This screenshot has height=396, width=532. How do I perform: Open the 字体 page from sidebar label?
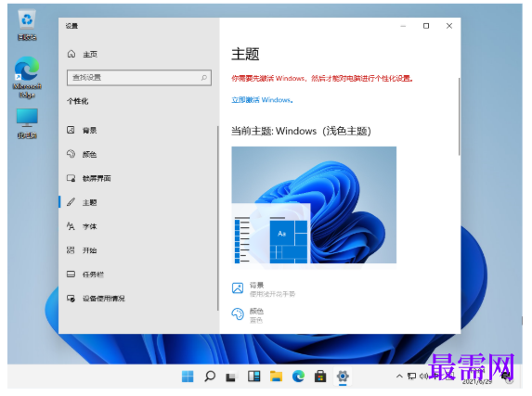click(x=89, y=226)
